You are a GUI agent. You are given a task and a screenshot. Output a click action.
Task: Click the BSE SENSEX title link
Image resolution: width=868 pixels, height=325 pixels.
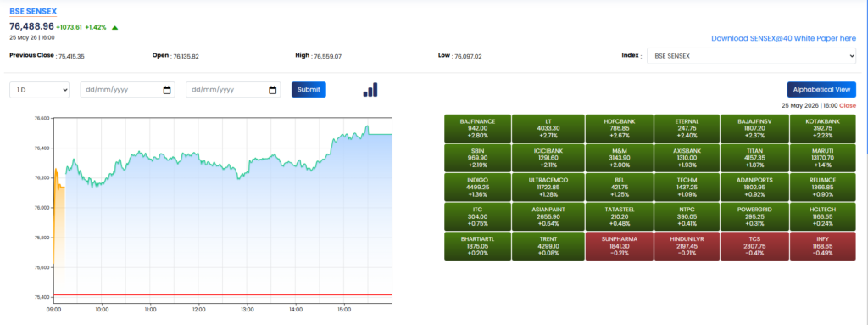pyautogui.click(x=33, y=12)
